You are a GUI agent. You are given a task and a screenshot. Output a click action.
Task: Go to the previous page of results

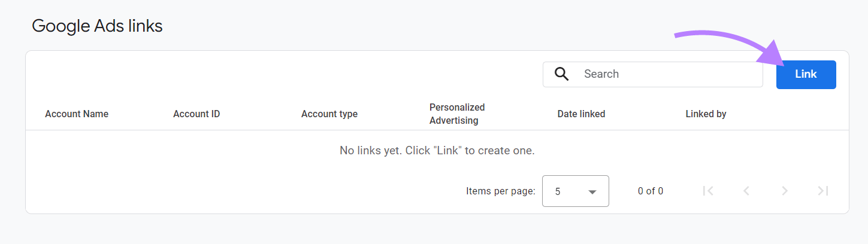pos(746,191)
